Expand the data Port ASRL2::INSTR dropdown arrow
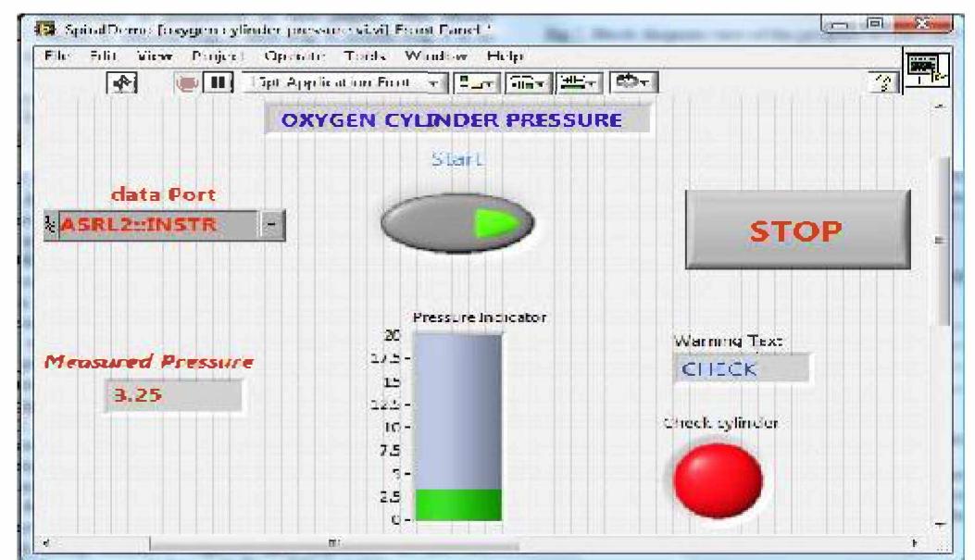Screen dimensions: 975x560 [x=271, y=224]
